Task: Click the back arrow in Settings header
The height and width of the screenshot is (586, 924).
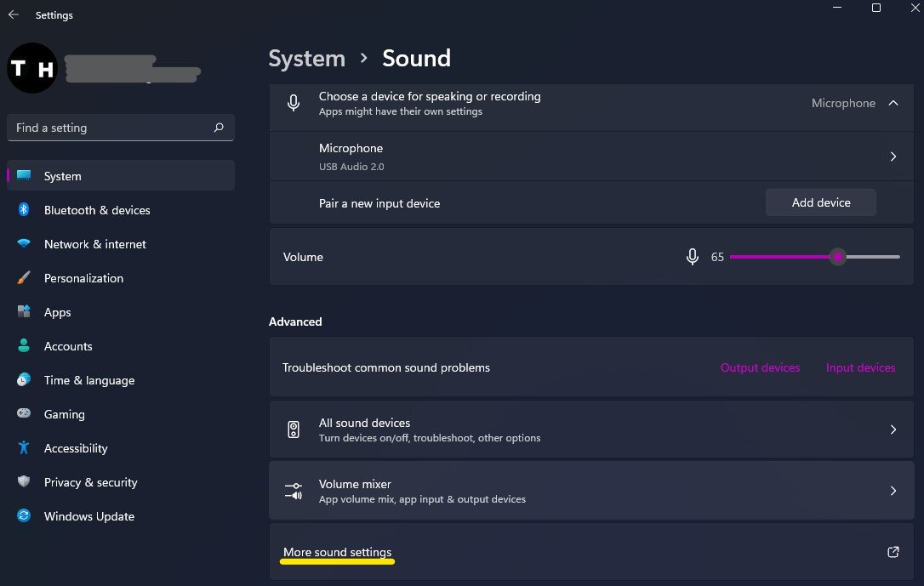Action: click(14, 14)
